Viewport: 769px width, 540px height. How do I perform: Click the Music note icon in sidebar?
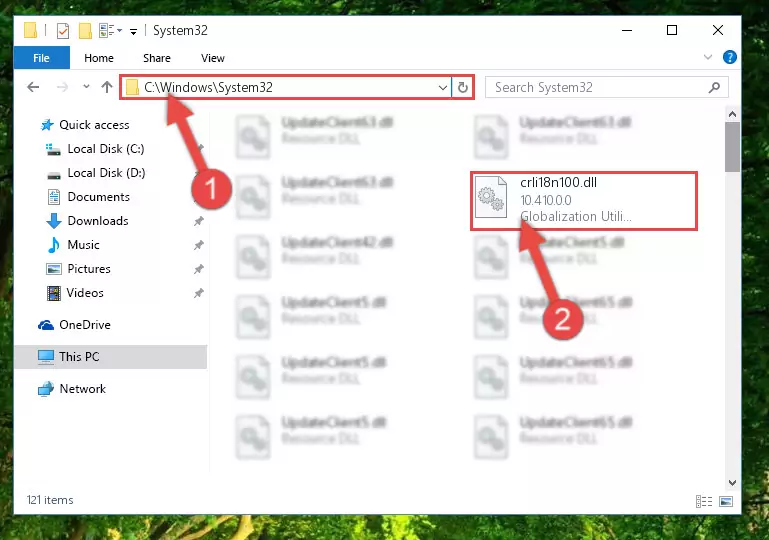[53, 245]
